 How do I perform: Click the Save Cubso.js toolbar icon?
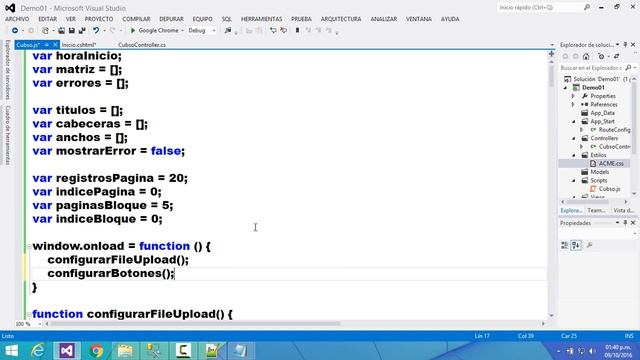71,31
